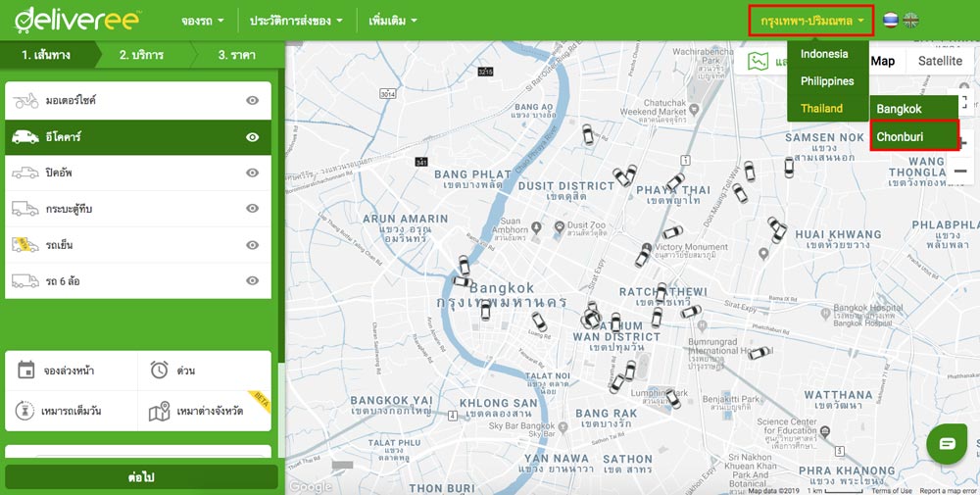Open Terms of Use map link
Image resolution: width=980 pixels, height=495 pixels.
891,491
